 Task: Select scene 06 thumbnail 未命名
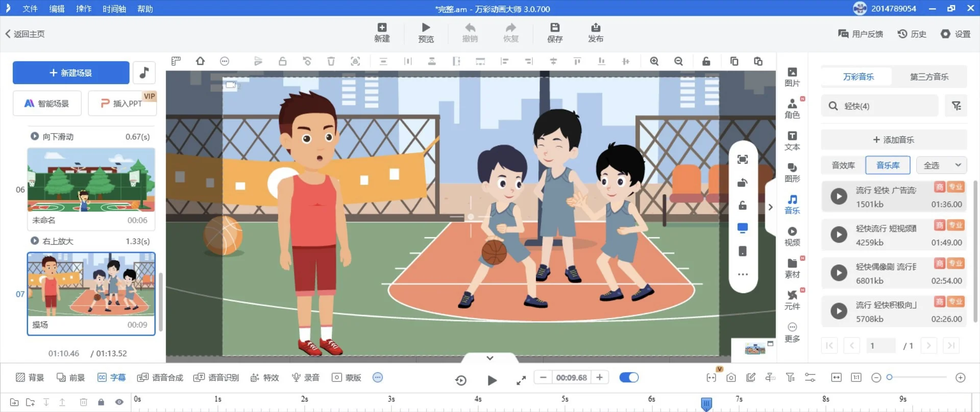[x=91, y=189]
